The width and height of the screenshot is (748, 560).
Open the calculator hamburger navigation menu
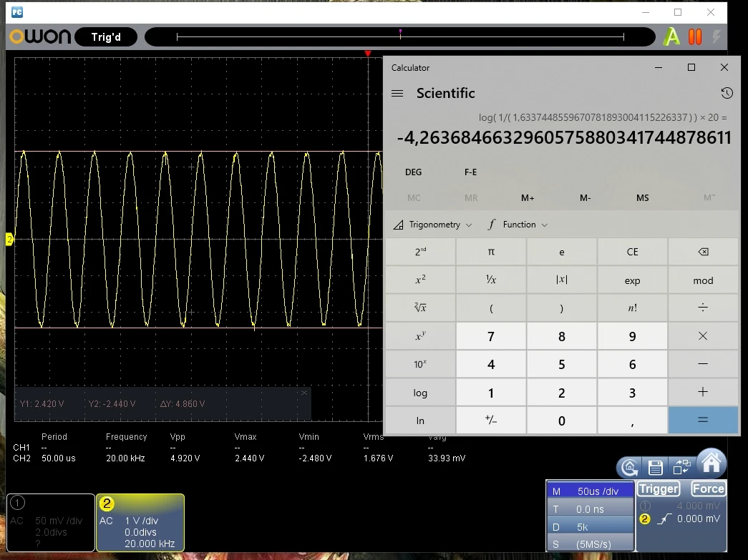(398, 93)
